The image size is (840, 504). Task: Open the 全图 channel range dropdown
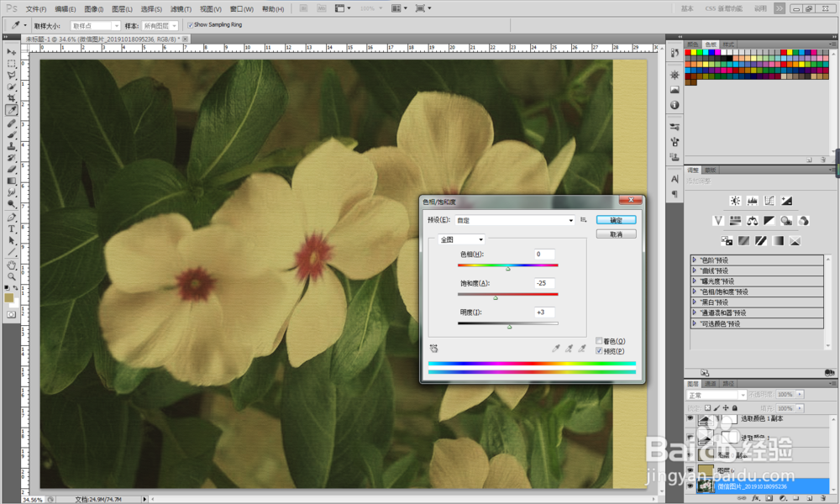460,239
